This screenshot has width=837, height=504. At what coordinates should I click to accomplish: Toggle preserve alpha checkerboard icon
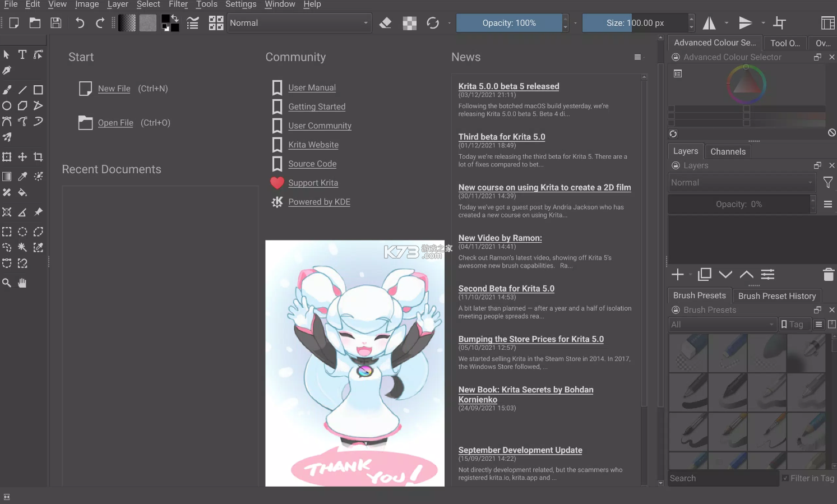coord(410,23)
